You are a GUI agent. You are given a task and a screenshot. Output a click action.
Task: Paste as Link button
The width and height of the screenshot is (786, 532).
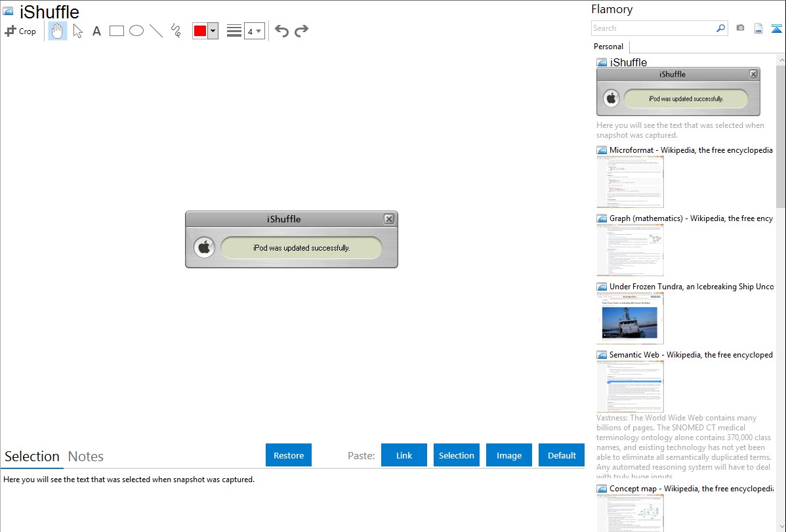coord(404,455)
